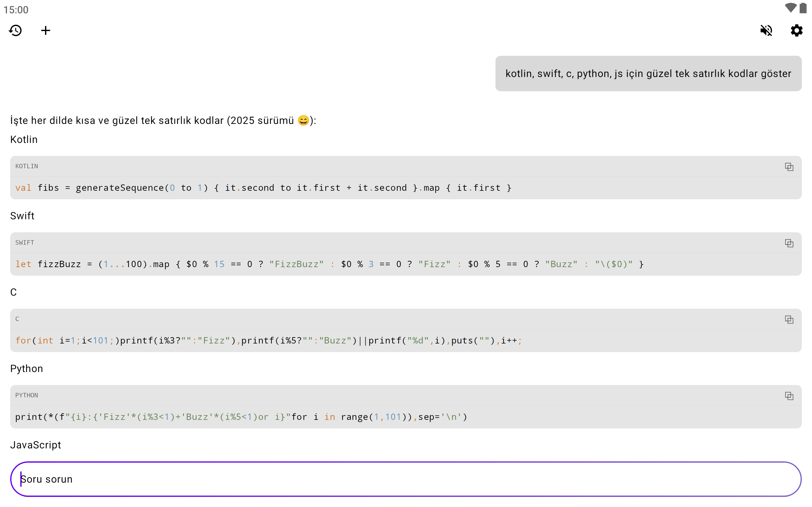Click the PYTHON code block header label
Screen dimensions: 812x507
point(27,395)
